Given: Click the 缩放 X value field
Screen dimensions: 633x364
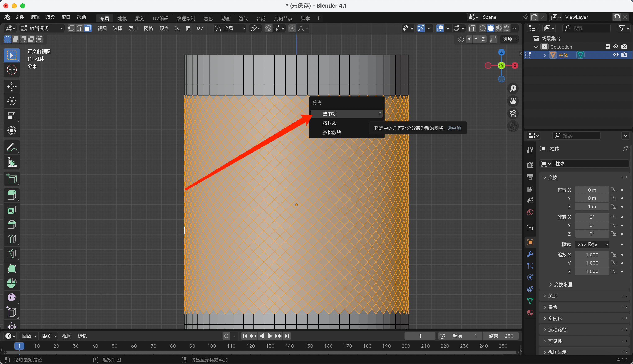Looking at the screenshot, I should [x=592, y=255].
